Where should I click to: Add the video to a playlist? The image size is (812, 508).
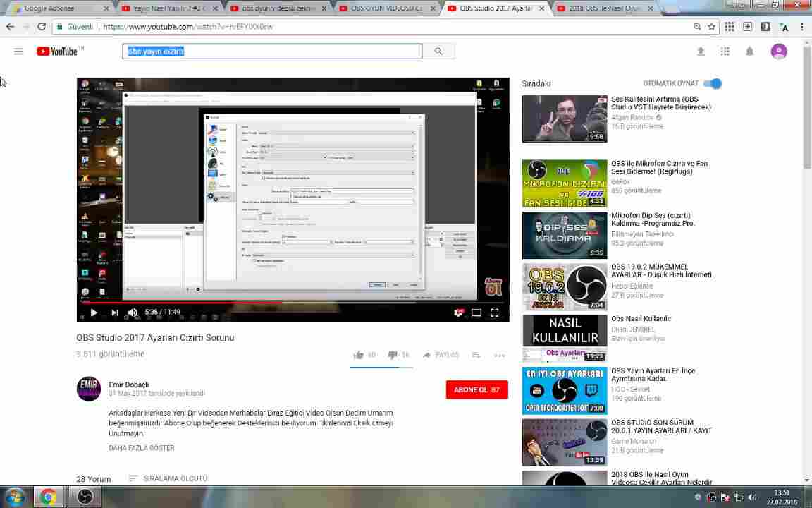tap(476, 355)
